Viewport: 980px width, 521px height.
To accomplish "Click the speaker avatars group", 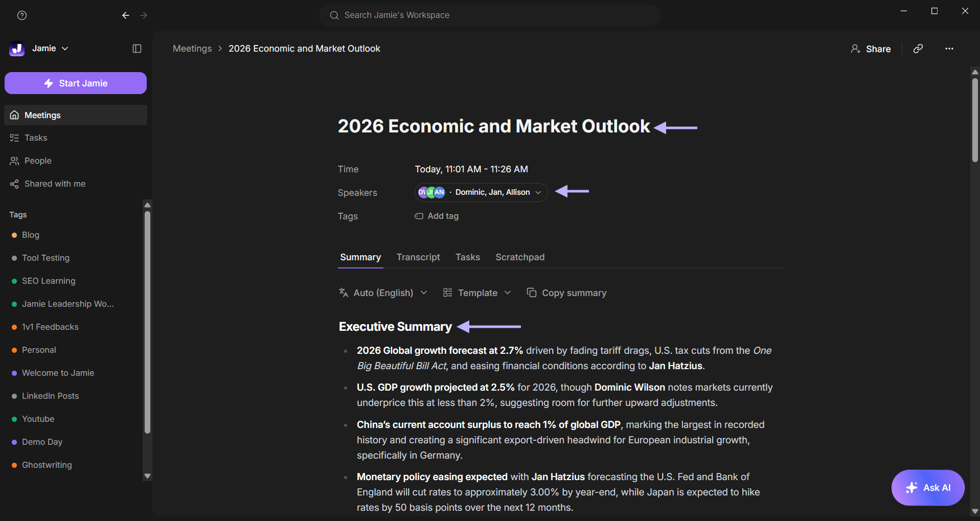I will point(431,192).
